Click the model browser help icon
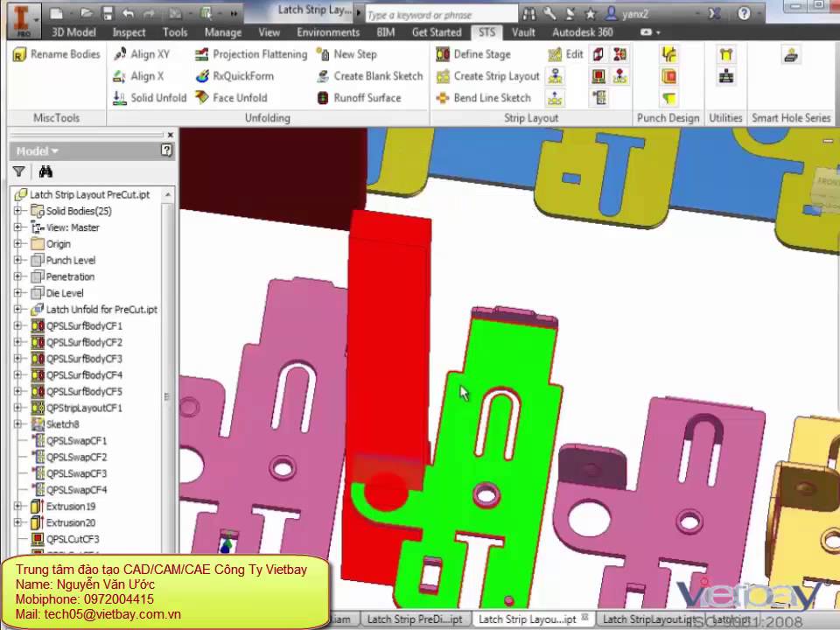This screenshot has height=630, width=840. tap(166, 150)
